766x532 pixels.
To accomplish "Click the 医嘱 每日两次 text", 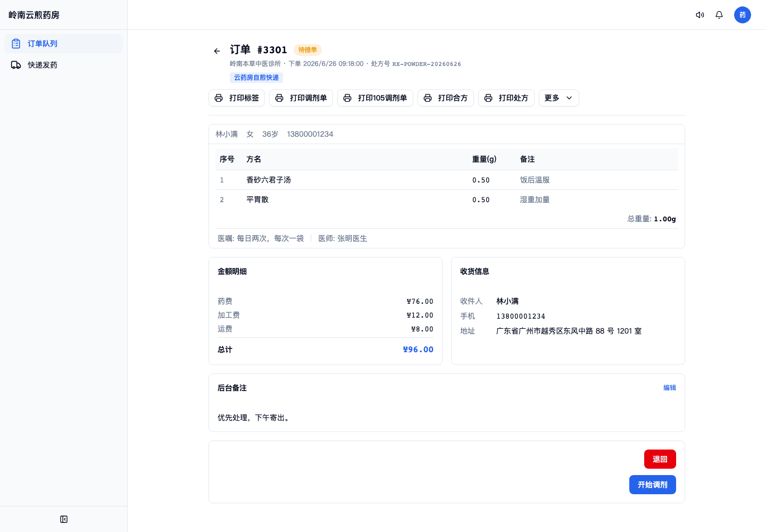I will point(261,238).
